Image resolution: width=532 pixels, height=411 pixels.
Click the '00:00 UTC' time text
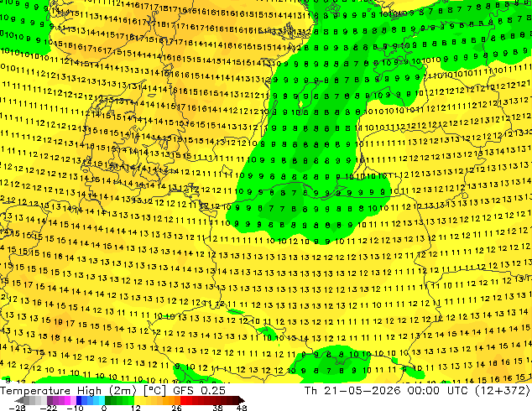(x=436, y=391)
